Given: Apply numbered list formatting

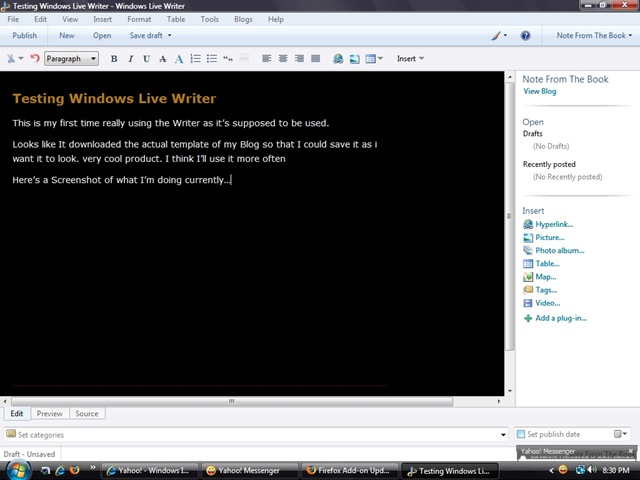Looking at the screenshot, I should tap(196, 58).
